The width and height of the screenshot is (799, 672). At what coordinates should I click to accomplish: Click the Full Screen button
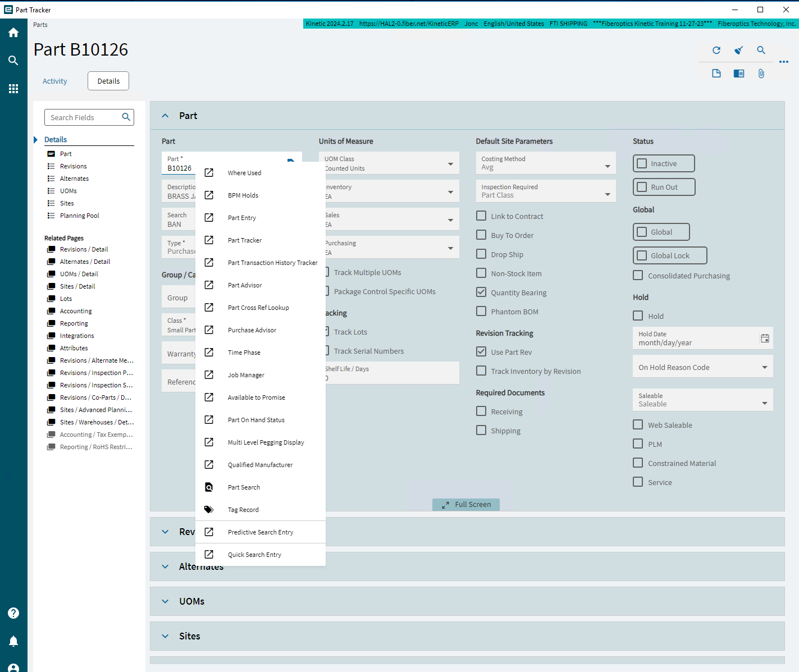(x=466, y=505)
